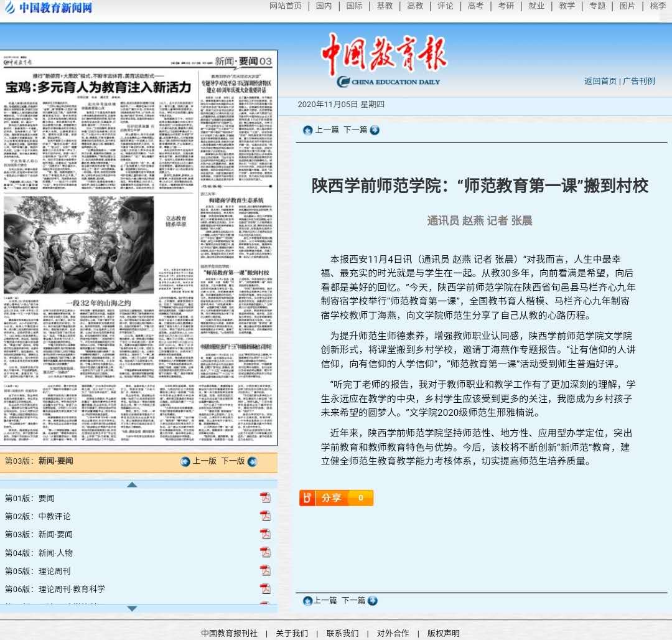Go to previous page via 上一版 icon
Screen dimensions: 672x640
pos(185,461)
